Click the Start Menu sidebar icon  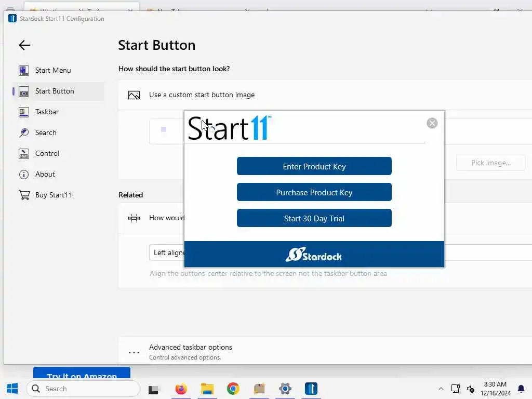point(24,70)
